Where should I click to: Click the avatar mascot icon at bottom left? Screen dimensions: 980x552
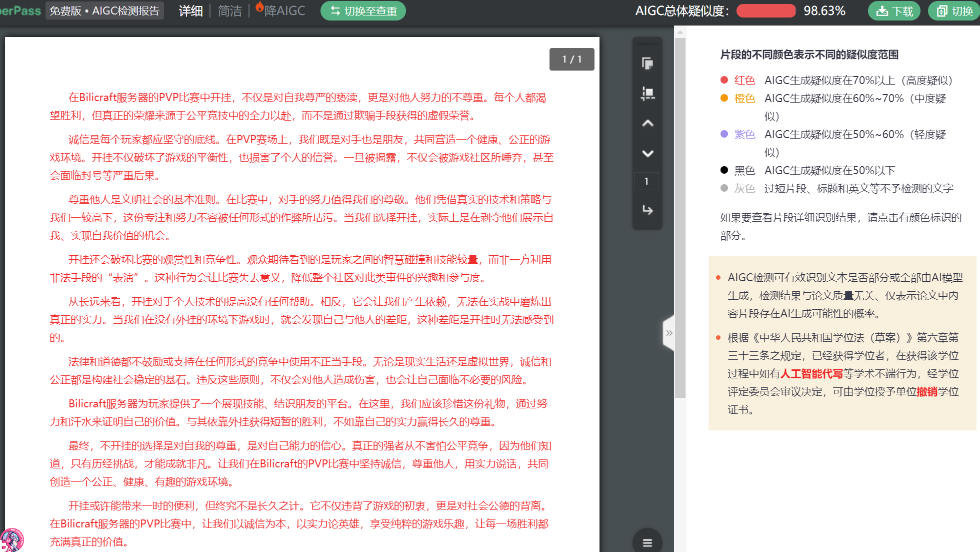coord(12,540)
